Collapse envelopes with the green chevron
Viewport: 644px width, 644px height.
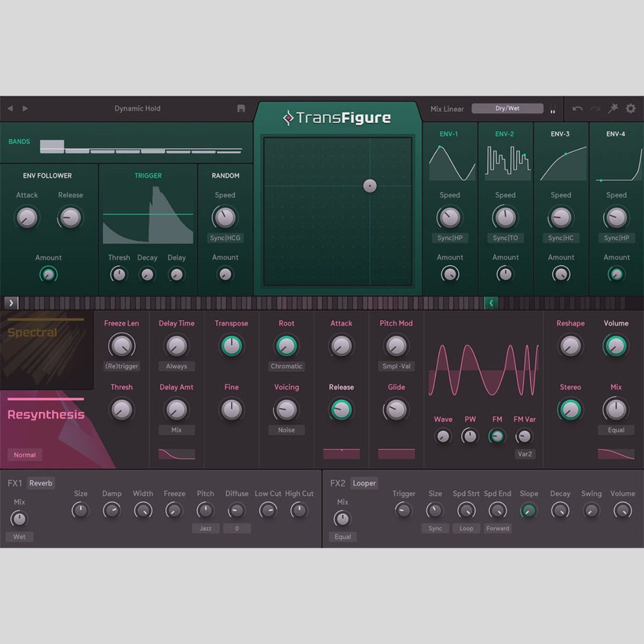491,303
